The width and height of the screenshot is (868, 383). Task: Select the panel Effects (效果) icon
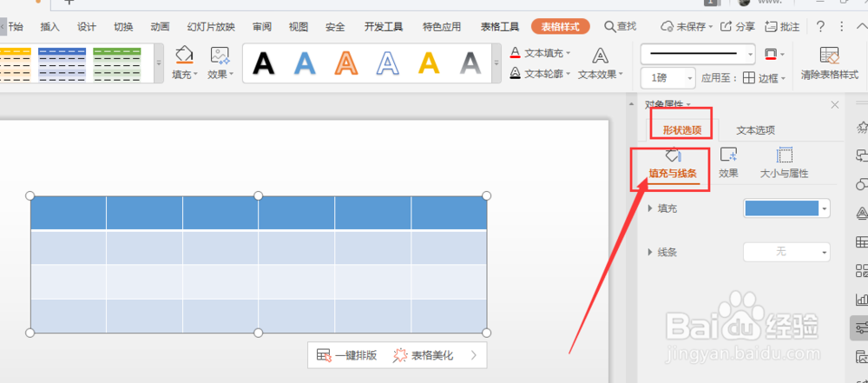click(x=728, y=155)
